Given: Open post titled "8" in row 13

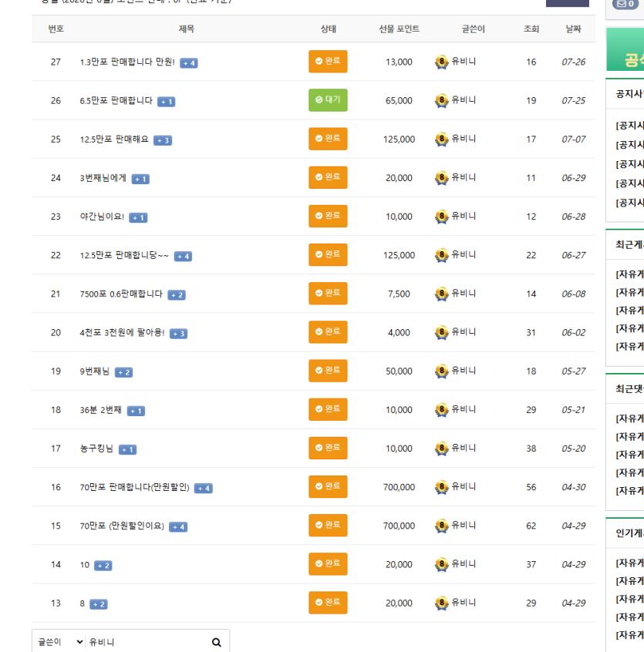Looking at the screenshot, I should pos(82,603).
